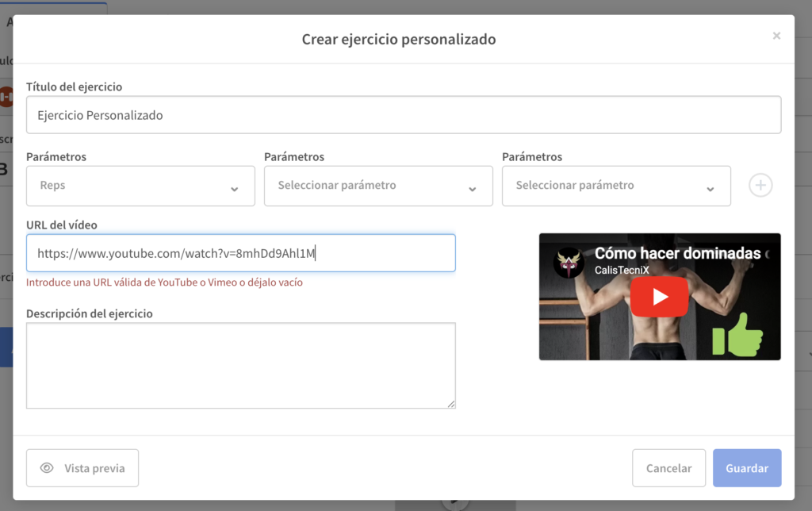Expand the third Seleccionar parámetro dropdown
This screenshot has height=511, width=812.
[616, 186]
